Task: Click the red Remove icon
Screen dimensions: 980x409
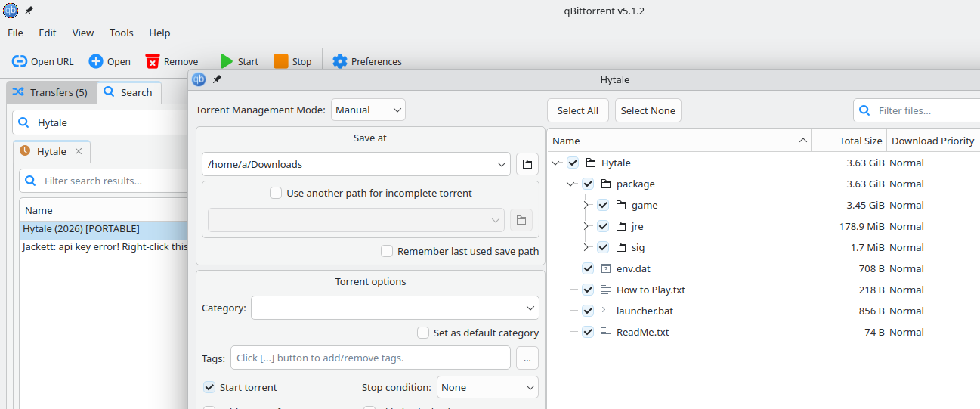Action: pos(153,61)
